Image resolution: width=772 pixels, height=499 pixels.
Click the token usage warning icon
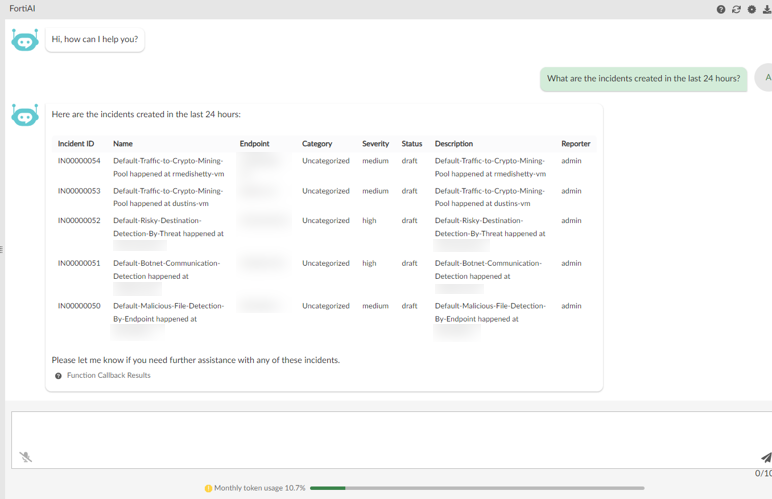208,488
